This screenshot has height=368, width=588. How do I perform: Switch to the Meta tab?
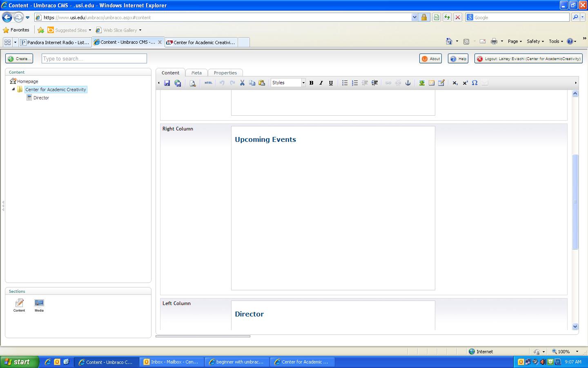(196, 73)
